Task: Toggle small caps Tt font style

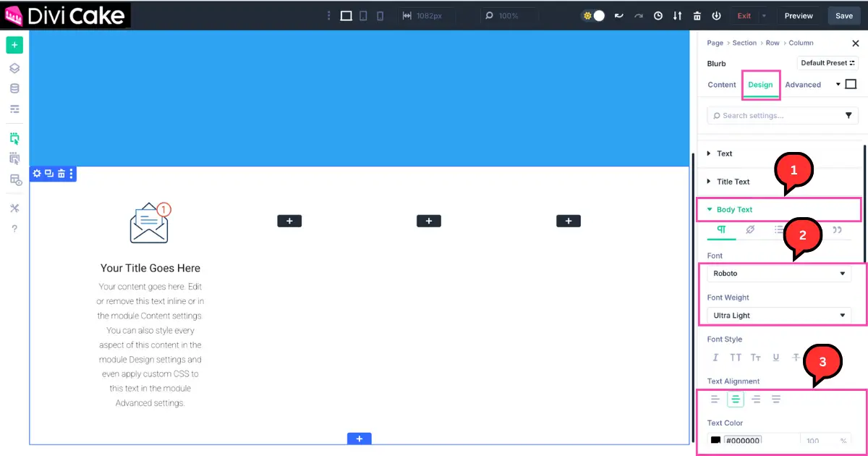Action: click(x=756, y=358)
